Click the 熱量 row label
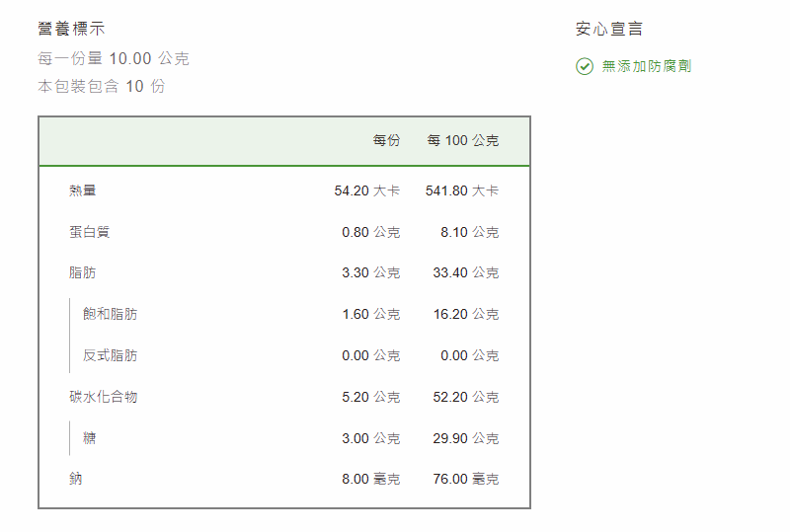This screenshot has width=790, height=532. (83, 190)
